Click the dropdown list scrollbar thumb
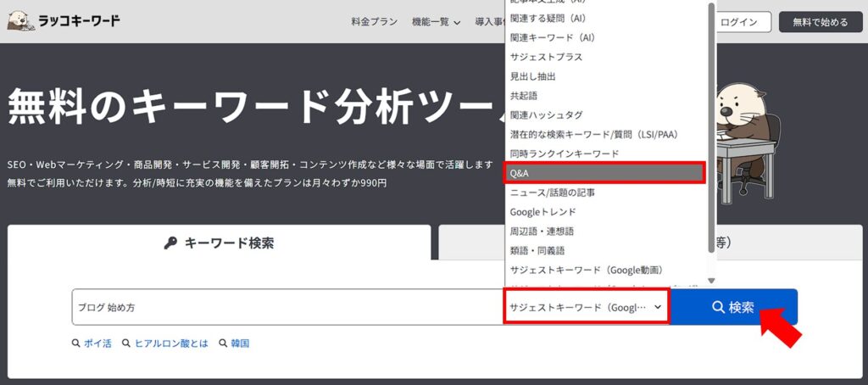The image size is (868, 385). point(711,127)
